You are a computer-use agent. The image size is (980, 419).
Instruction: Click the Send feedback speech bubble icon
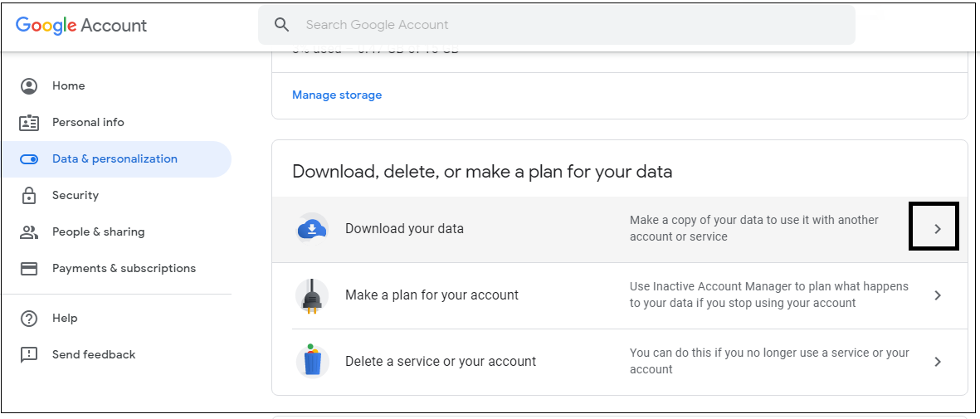pyautogui.click(x=29, y=355)
